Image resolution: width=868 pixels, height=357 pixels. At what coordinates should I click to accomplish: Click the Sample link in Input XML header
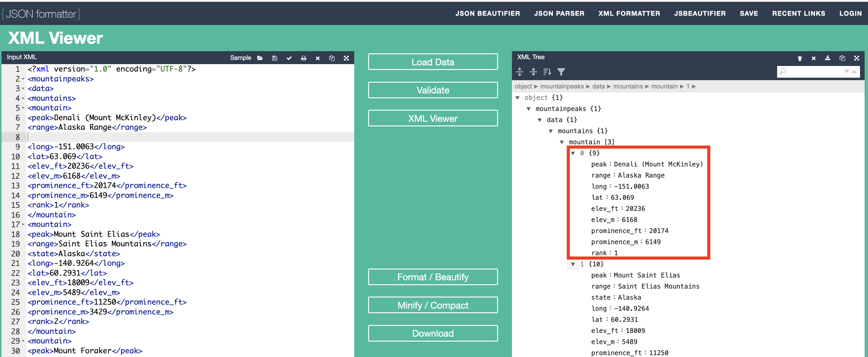(x=240, y=58)
